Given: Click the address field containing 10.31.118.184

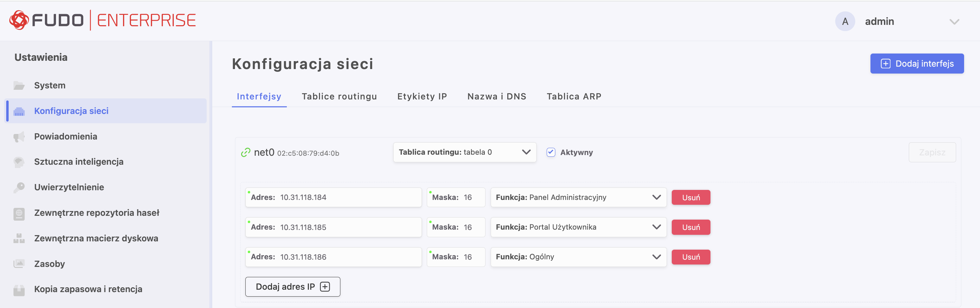Looking at the screenshot, I should tap(342, 198).
